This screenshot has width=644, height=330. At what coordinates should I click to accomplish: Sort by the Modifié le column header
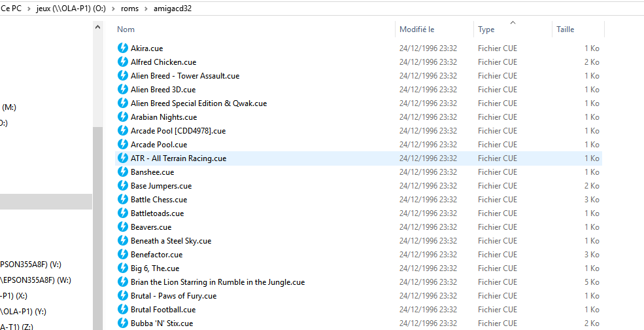(x=416, y=29)
